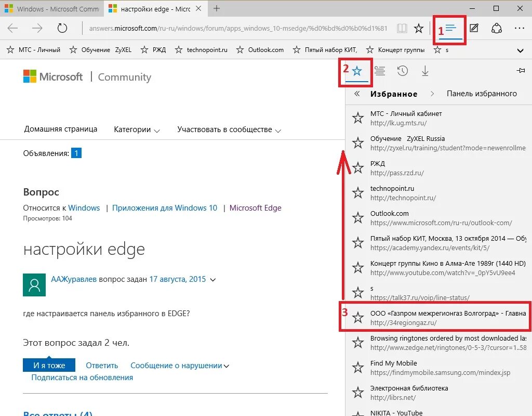Expand Категории dropdown menu
Image resolution: width=532 pixels, height=416 pixels.
click(x=137, y=129)
